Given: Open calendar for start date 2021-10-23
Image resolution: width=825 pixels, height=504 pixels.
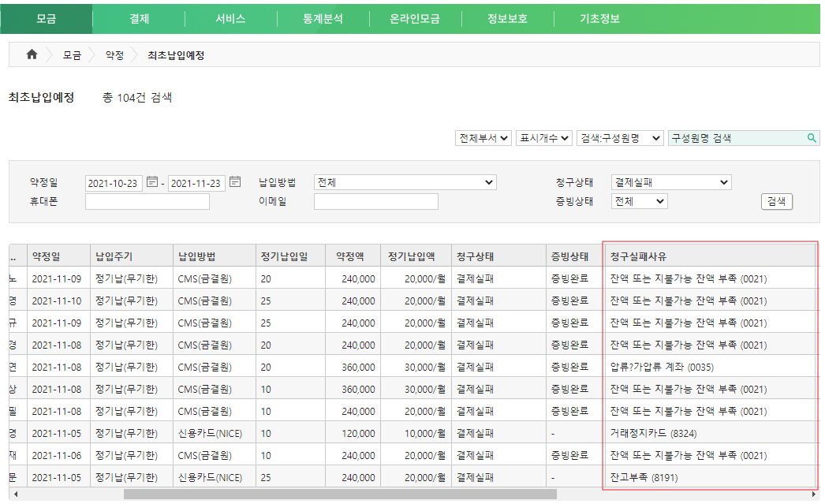Looking at the screenshot, I should point(152,182).
